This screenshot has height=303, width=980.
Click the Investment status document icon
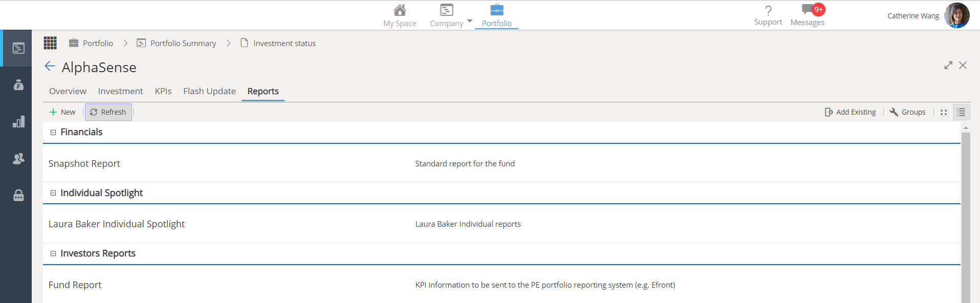click(245, 43)
